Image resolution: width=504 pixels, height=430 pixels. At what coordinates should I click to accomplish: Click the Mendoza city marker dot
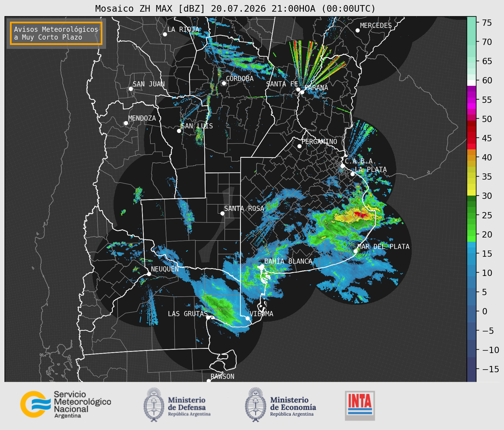click(126, 123)
